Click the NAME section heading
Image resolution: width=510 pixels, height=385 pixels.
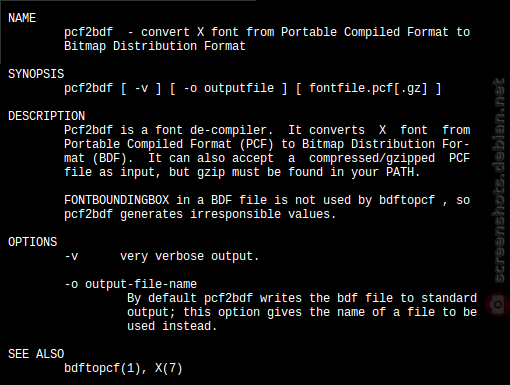click(x=22, y=18)
